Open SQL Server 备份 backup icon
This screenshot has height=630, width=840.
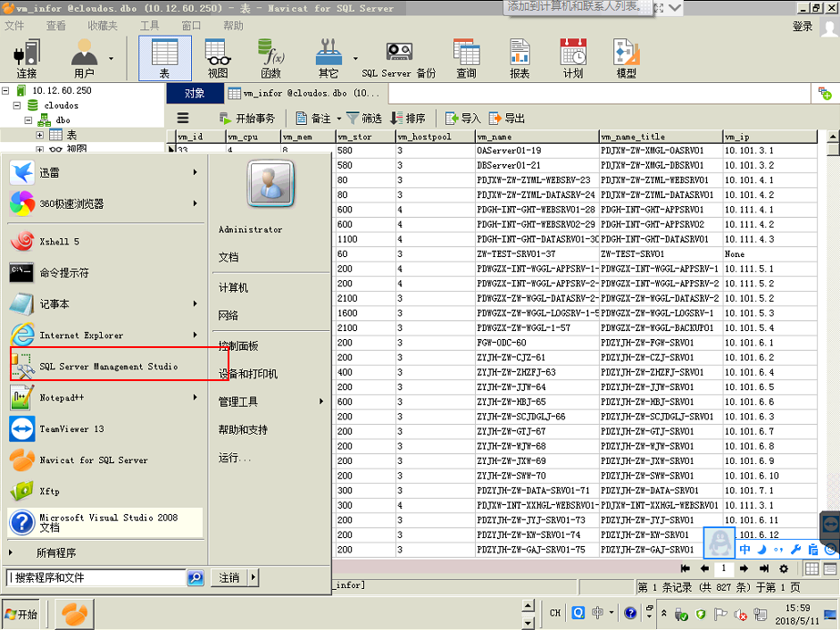point(398,58)
